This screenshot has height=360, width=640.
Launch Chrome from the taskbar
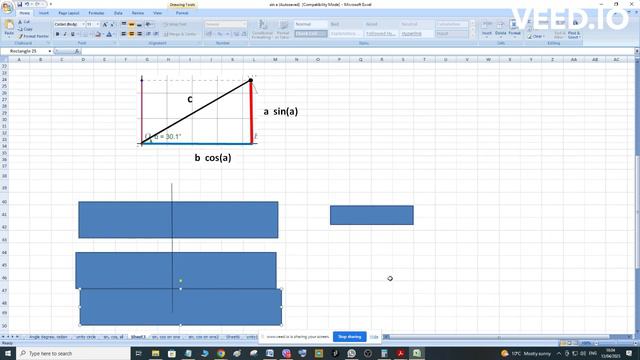tap(221, 353)
